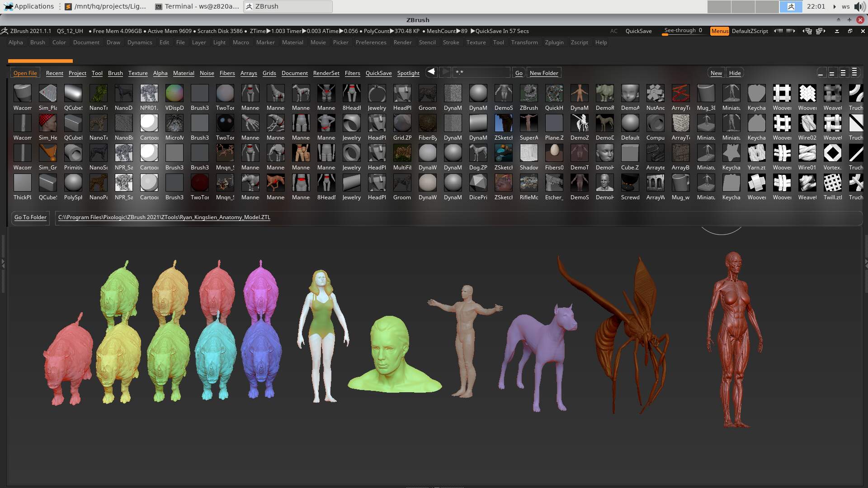Switch to the RenderSet LightBox tab
Screen dimensions: 868x488
click(x=326, y=73)
